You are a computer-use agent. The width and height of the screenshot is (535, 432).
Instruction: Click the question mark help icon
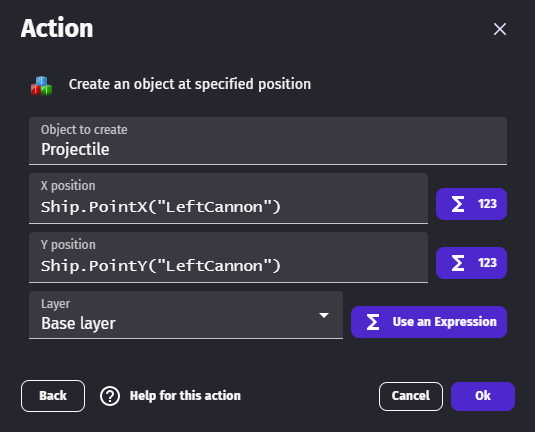110,396
